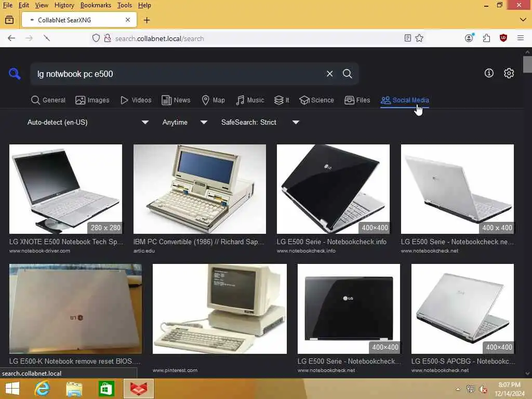The height and width of the screenshot is (399, 532).
Task: Open the tracking protection shield icon
Action: tap(96, 38)
